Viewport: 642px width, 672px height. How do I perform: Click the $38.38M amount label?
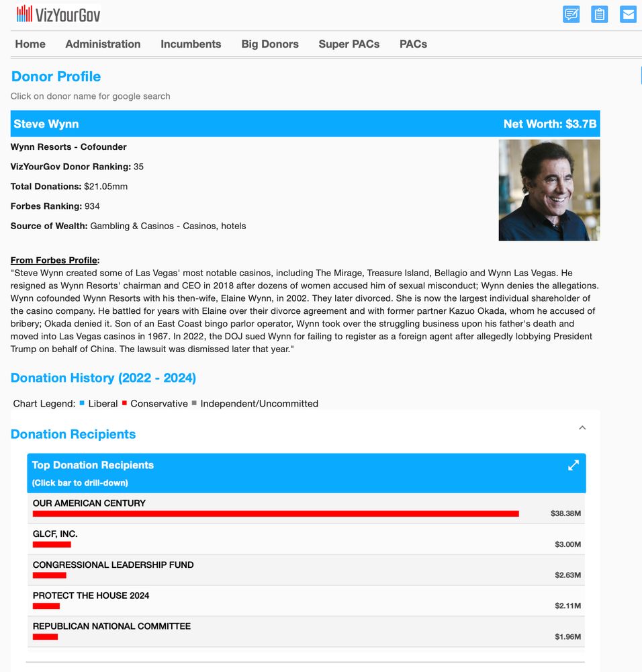[565, 513]
